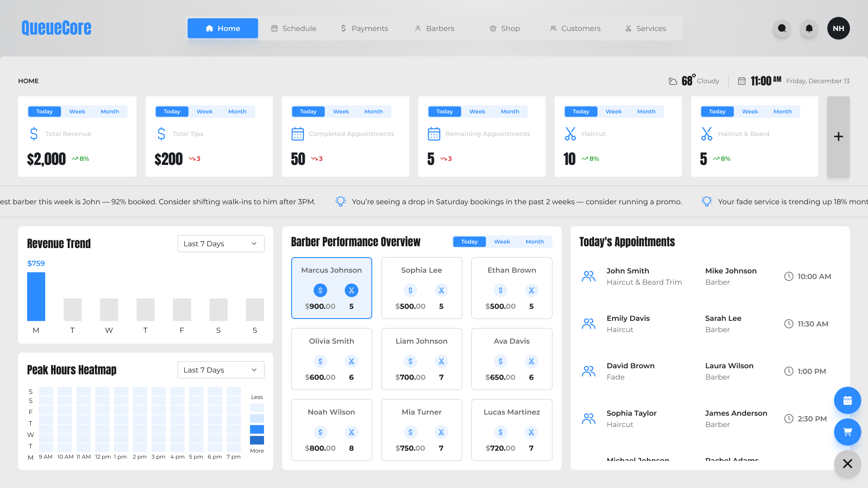
Task: Select Marcus Johnson's performance card
Action: click(331, 288)
